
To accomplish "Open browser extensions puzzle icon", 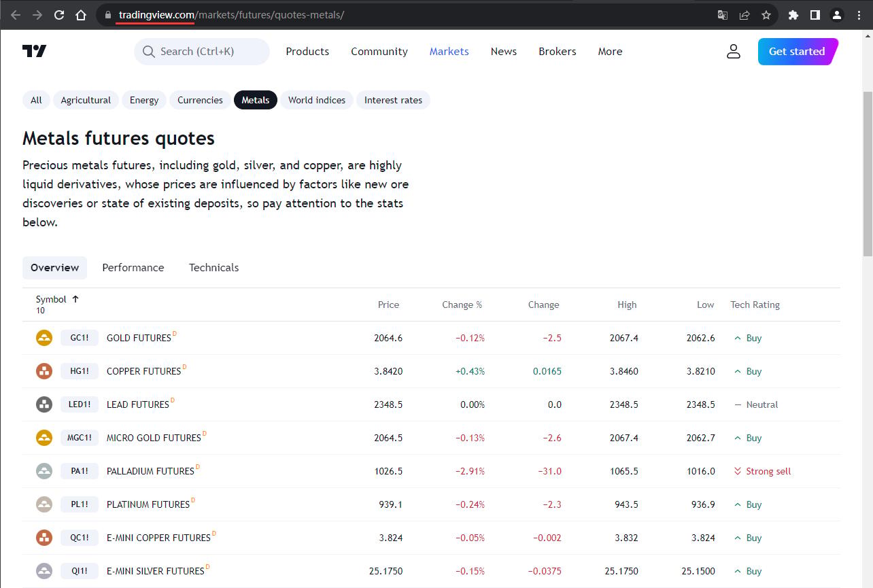I will [x=793, y=15].
